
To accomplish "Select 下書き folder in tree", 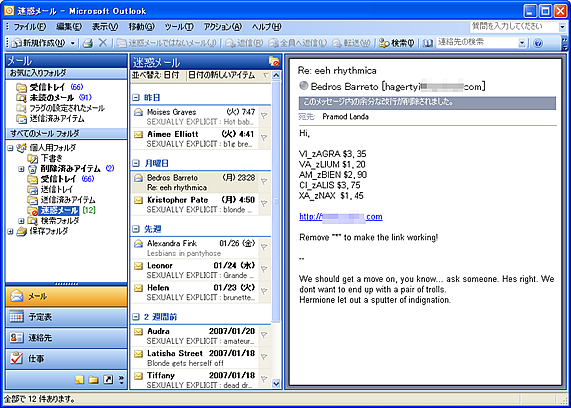I will (x=46, y=158).
